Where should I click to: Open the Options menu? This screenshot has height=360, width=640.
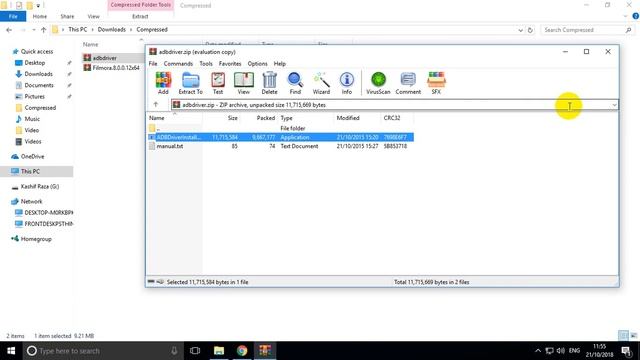coord(257,64)
